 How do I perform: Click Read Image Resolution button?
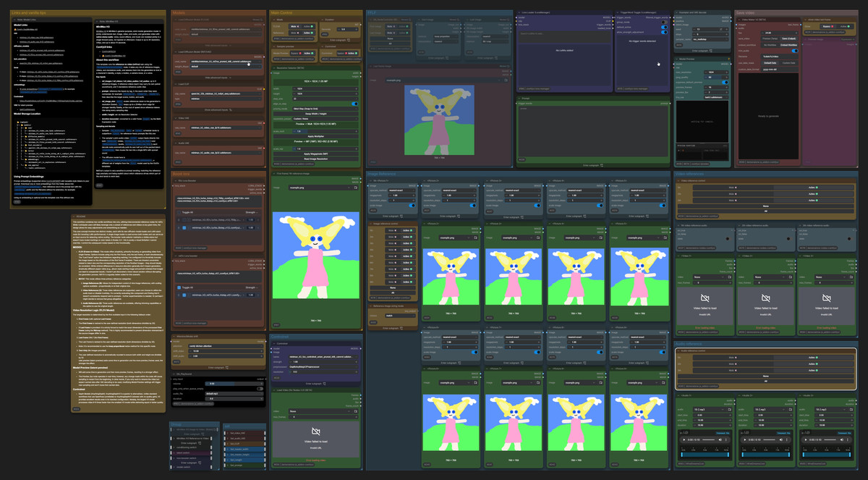coord(315,157)
